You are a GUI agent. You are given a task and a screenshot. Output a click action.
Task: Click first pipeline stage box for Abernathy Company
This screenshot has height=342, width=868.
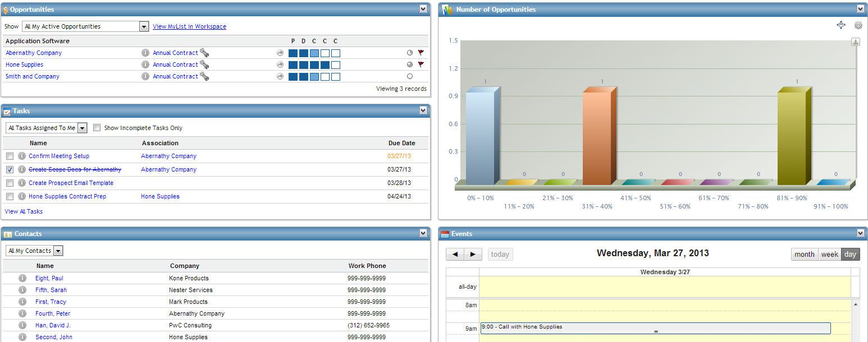tap(293, 53)
